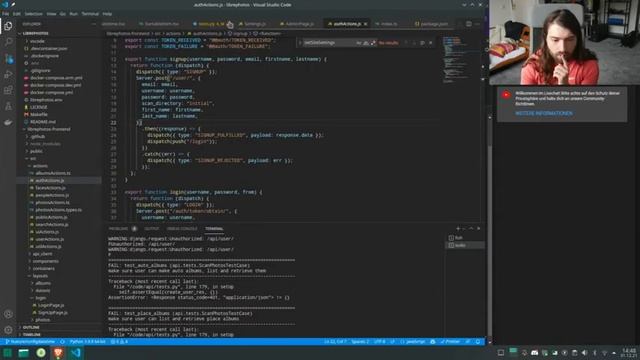Open the Search view in activity bar
The image size is (640, 360).
[8, 42]
